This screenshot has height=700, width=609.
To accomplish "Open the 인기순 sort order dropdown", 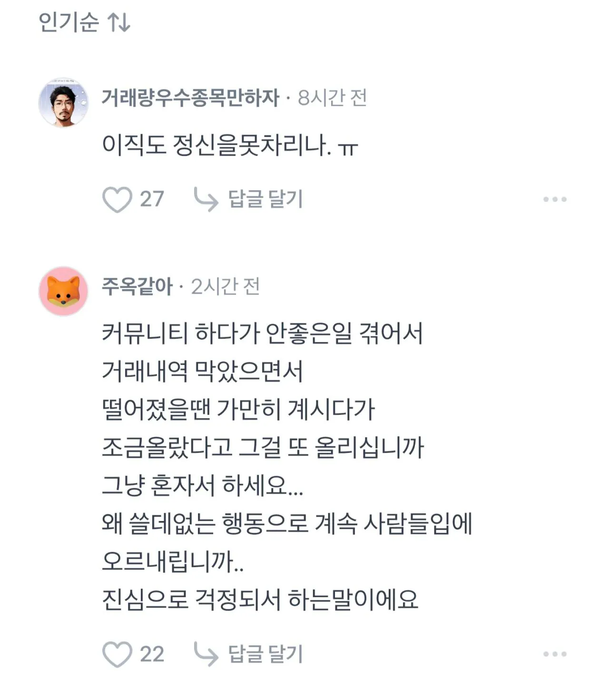I will pyautogui.click(x=69, y=22).
